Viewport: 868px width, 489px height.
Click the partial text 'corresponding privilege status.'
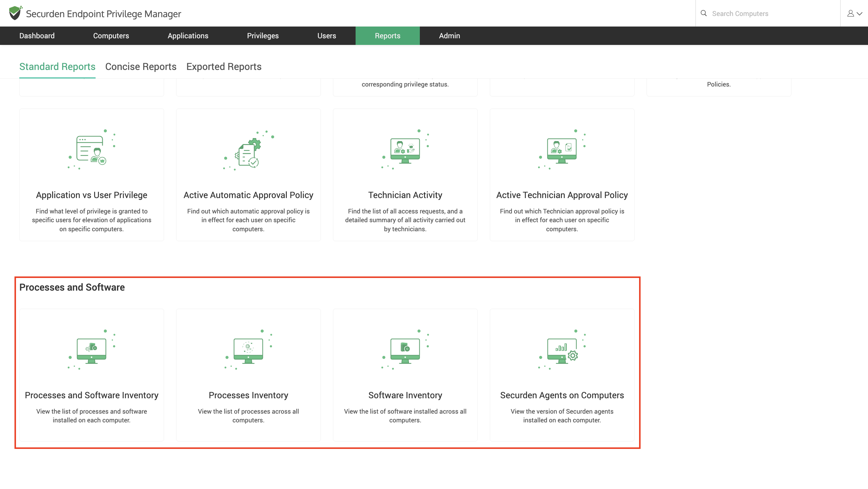tap(405, 84)
